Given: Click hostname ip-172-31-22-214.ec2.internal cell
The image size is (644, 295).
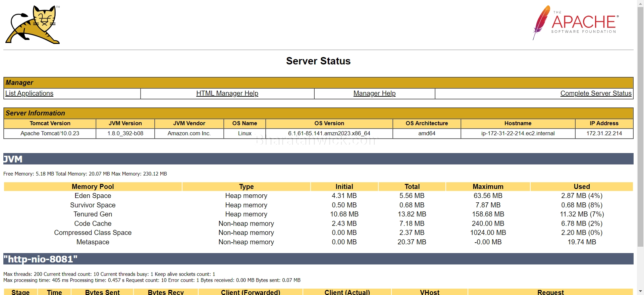Looking at the screenshot, I should pos(518,133).
